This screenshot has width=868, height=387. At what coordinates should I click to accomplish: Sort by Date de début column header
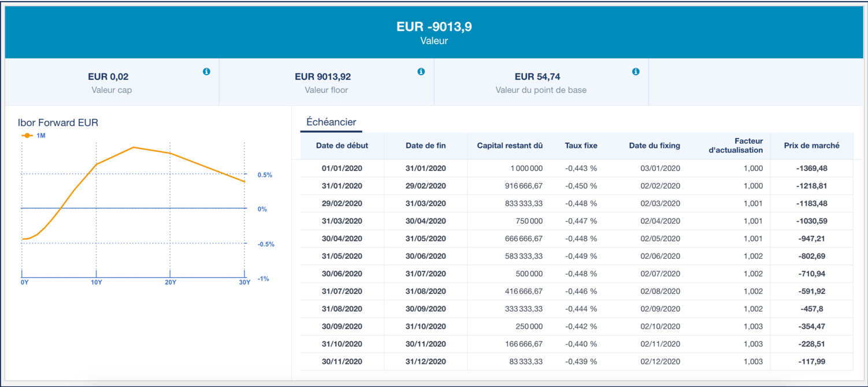coord(342,146)
